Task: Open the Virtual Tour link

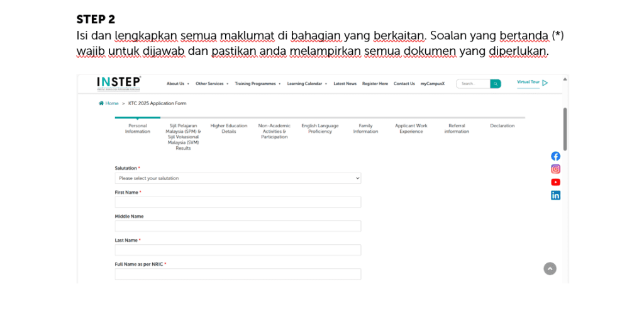Action: [x=532, y=83]
